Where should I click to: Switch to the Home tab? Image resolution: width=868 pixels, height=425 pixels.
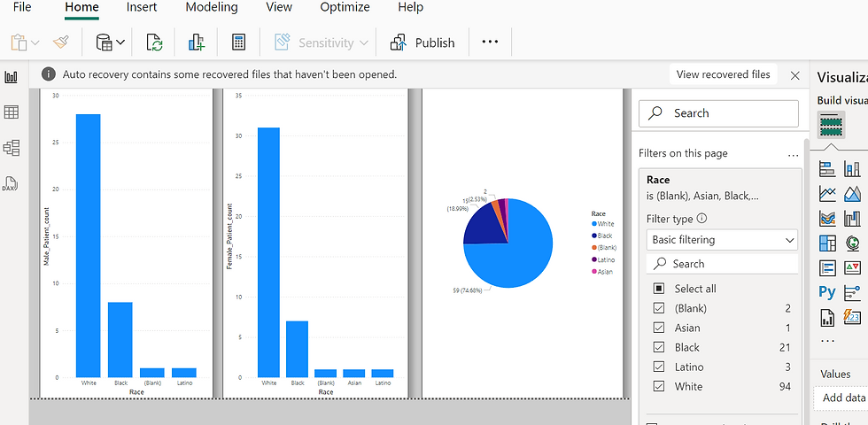pyautogui.click(x=81, y=7)
